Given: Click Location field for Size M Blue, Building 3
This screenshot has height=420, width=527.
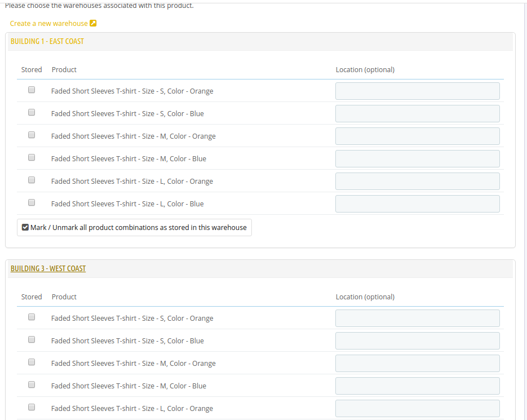Looking at the screenshot, I should (418, 386).
